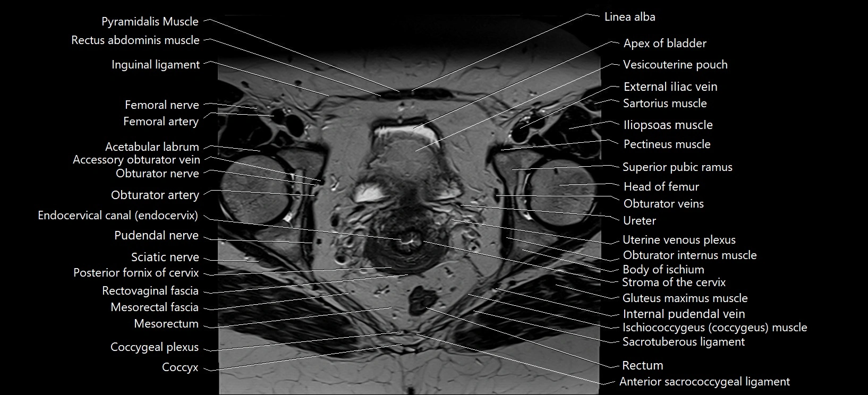The image size is (868, 395).
Task: Select the Rectum label
Action: pos(643,366)
